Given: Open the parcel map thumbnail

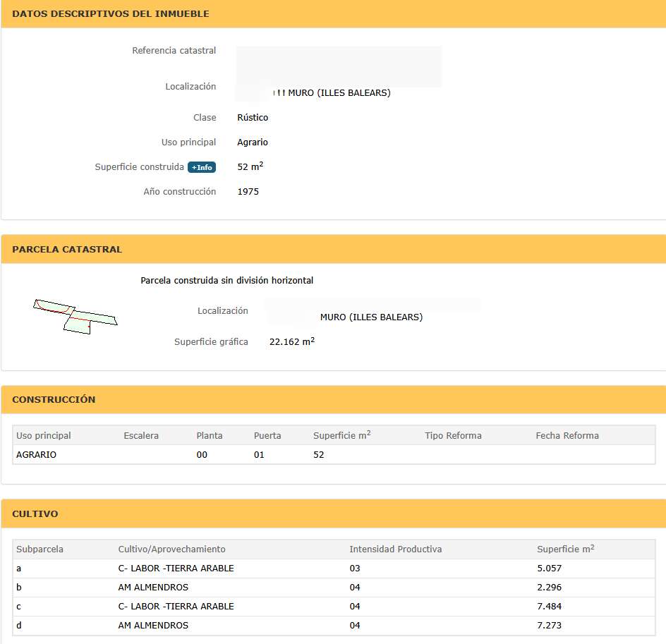Looking at the screenshot, I should coord(75,317).
